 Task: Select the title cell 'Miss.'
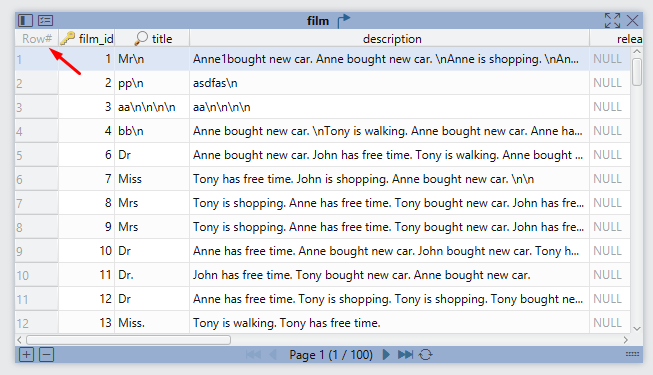[152, 323]
